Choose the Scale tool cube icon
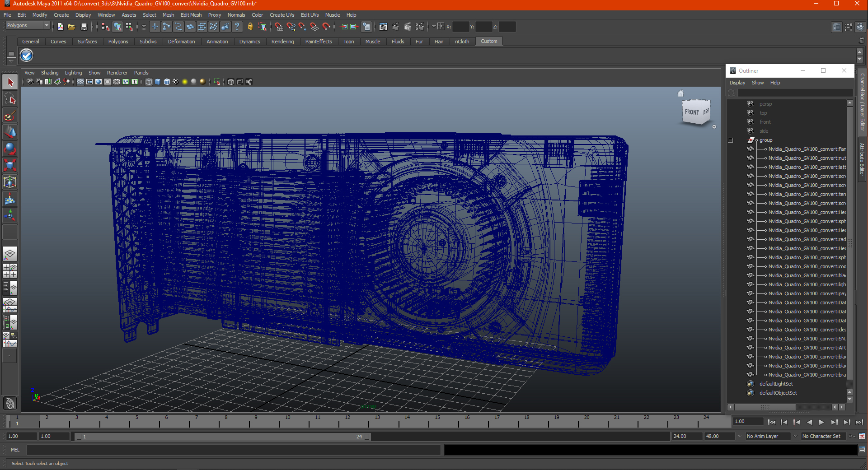The image size is (868, 470). click(x=10, y=166)
